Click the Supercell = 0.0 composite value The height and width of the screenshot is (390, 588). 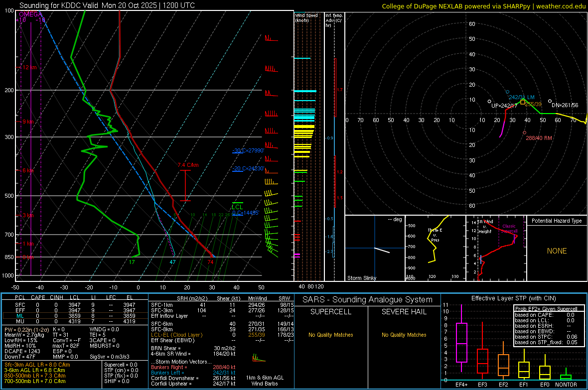pyautogui.click(x=121, y=365)
